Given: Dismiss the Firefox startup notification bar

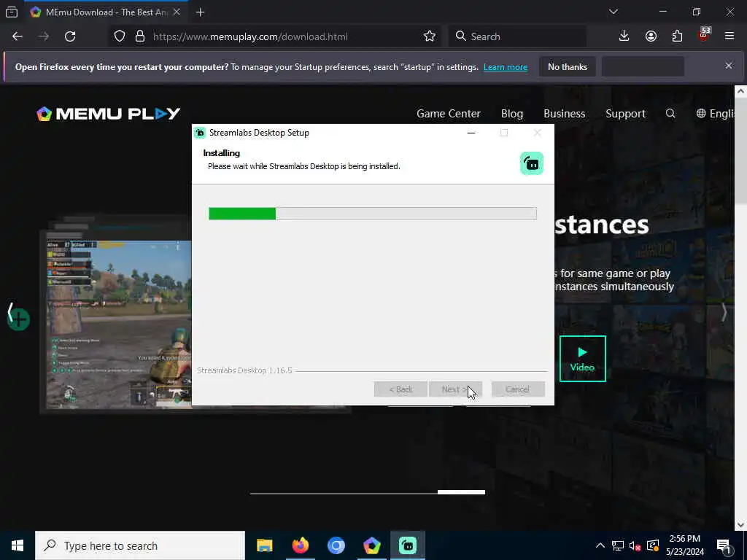Looking at the screenshot, I should point(729,66).
